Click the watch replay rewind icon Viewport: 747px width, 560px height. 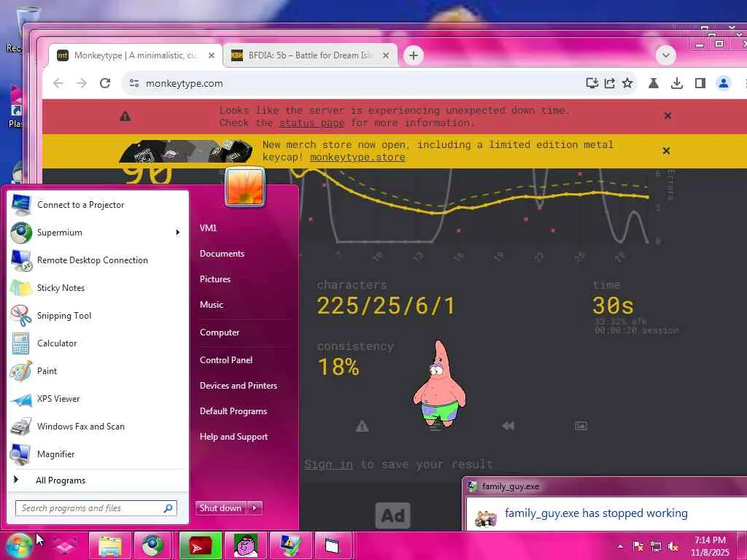tap(508, 426)
